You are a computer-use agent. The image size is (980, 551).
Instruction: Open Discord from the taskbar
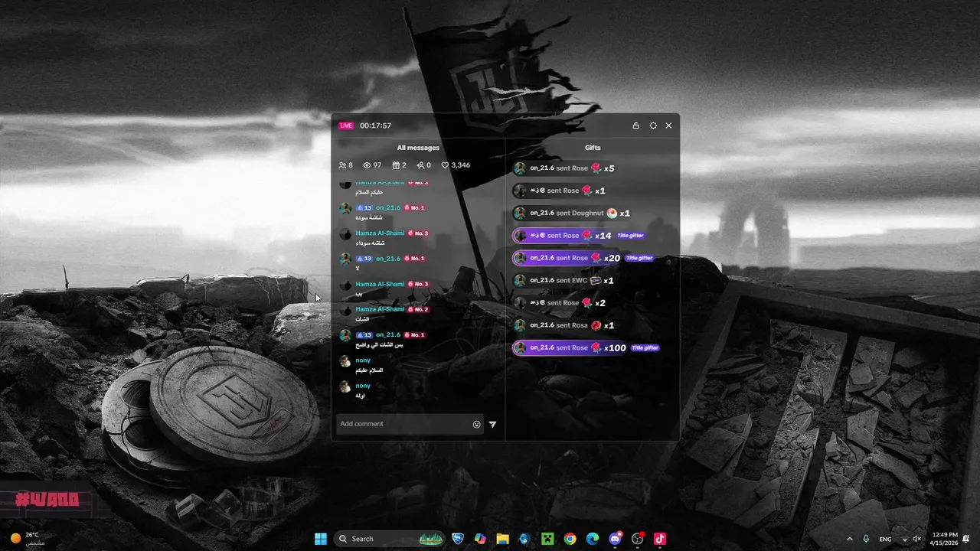(x=615, y=539)
